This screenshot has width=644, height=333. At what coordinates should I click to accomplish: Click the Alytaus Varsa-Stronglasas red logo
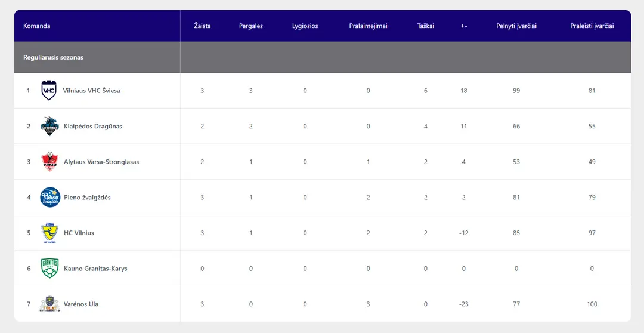pos(49,162)
